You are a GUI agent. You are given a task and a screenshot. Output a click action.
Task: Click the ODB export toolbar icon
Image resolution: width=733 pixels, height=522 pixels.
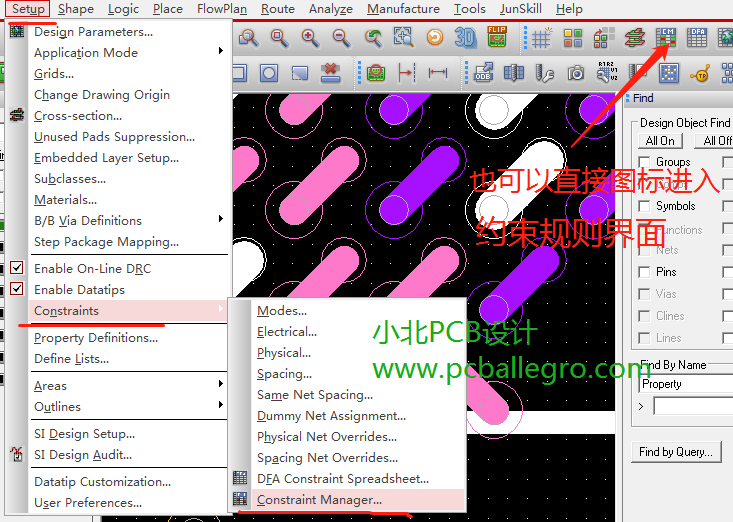[483, 73]
